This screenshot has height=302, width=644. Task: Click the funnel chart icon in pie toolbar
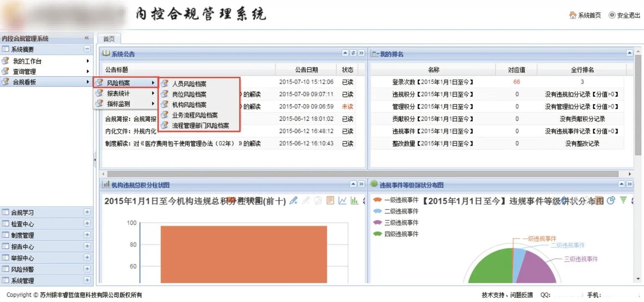pyautogui.click(x=623, y=200)
